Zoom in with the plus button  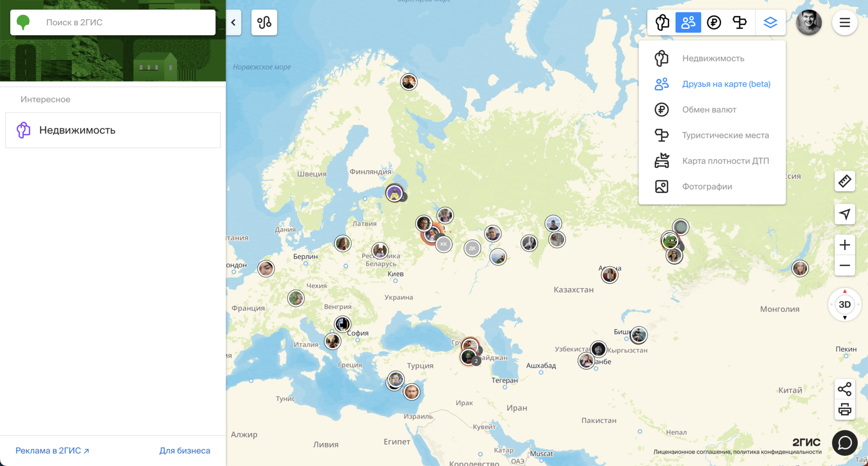(845, 245)
